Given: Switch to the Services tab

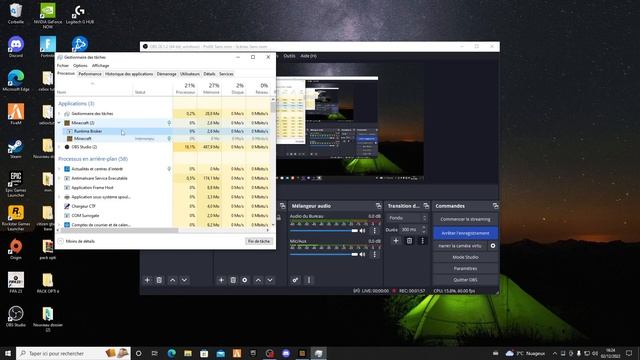Looking at the screenshot, I should point(226,74).
